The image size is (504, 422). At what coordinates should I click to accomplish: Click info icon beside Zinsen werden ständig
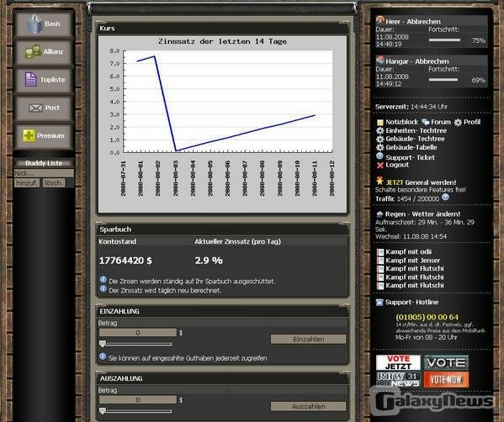(103, 280)
